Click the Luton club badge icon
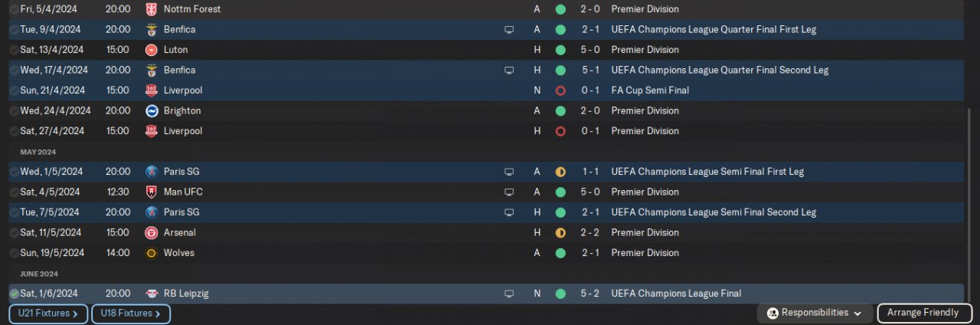 coord(152,50)
